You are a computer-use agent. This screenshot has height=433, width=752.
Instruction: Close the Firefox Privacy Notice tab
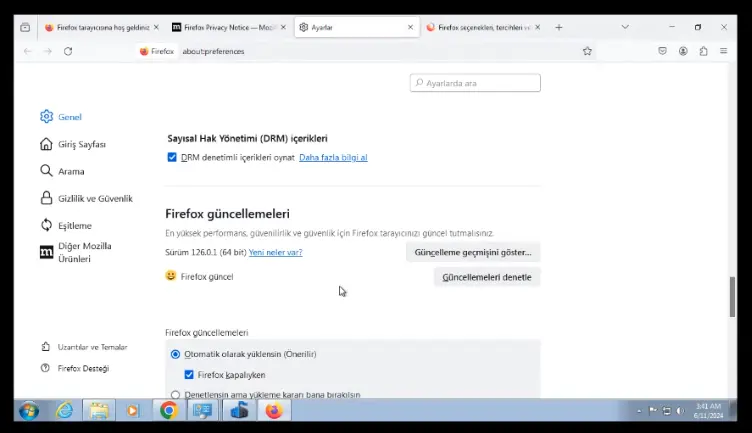coord(283,27)
